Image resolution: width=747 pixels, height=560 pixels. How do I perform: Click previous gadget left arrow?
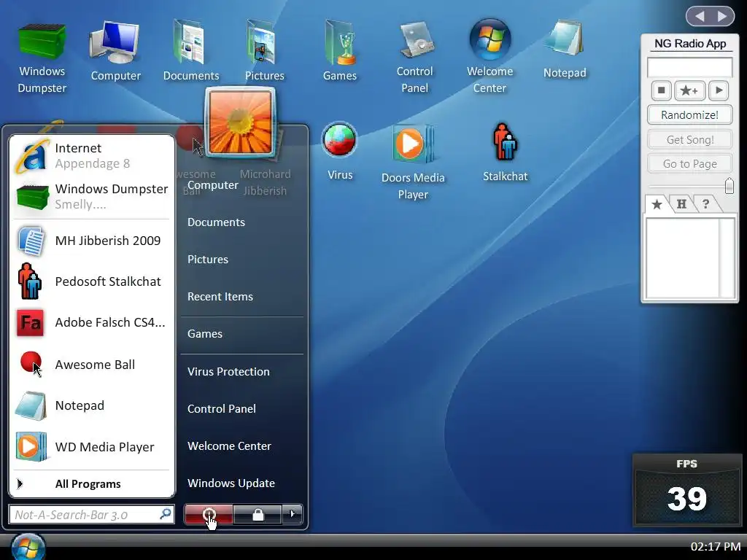[699, 16]
